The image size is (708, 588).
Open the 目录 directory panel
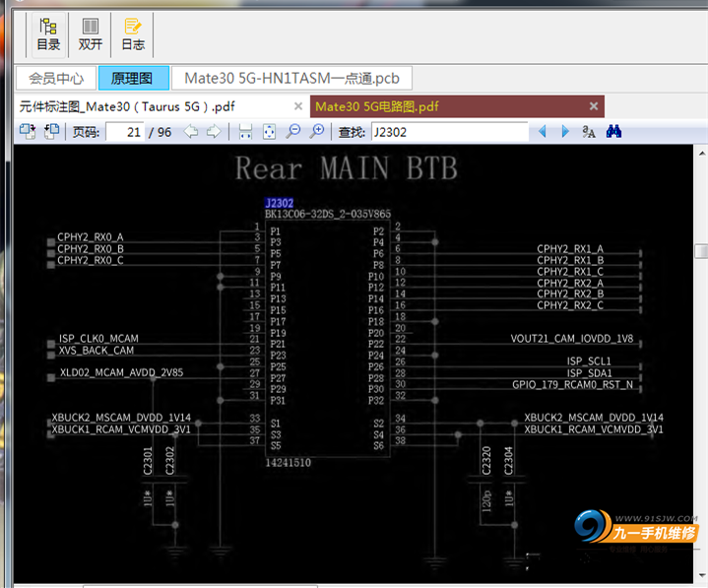48,34
